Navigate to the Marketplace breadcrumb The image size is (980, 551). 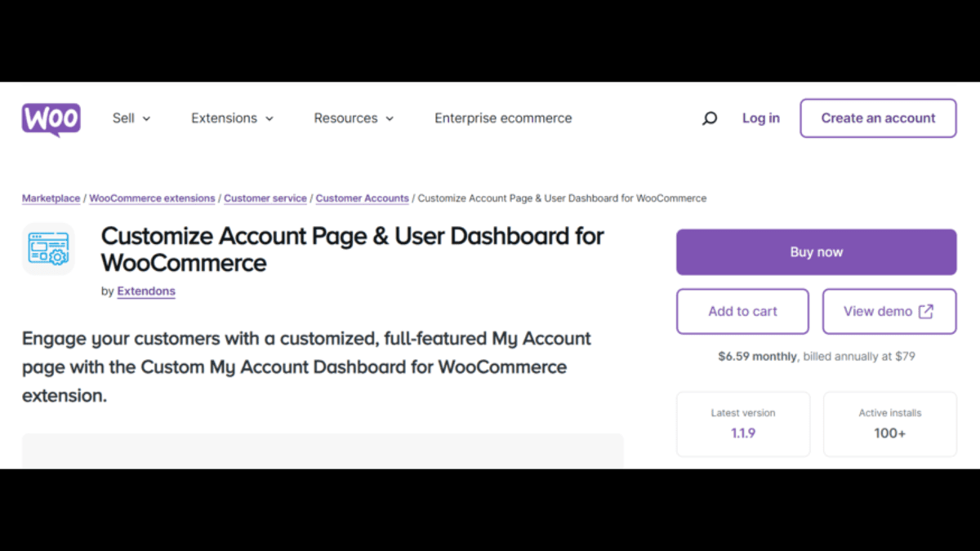tap(51, 198)
